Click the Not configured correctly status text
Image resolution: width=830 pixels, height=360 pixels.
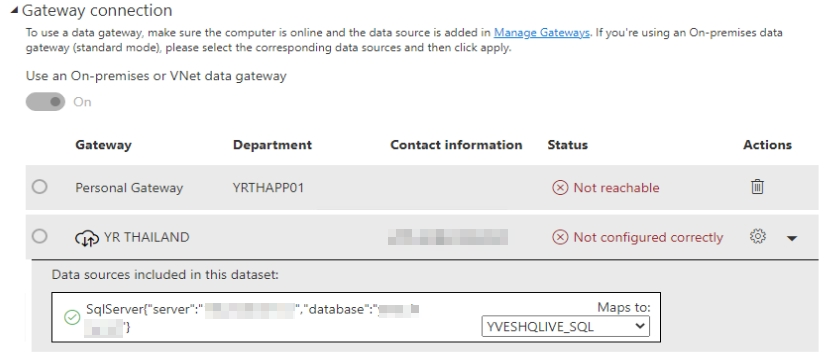coord(648,238)
